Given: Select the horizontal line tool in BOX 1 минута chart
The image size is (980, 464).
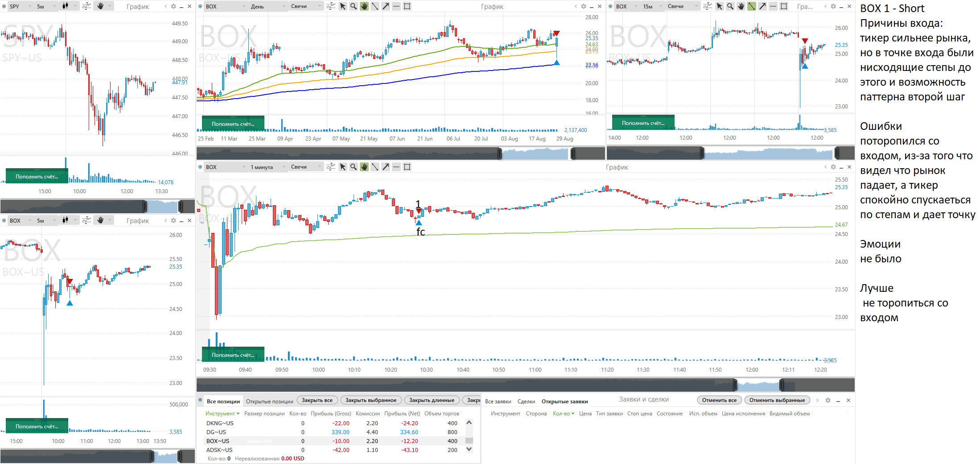Looking at the screenshot, I should coord(396,167).
